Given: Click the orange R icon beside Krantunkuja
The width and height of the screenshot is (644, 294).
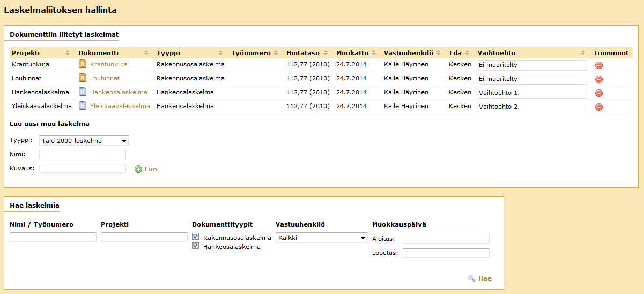Looking at the screenshot, I should [x=83, y=64].
